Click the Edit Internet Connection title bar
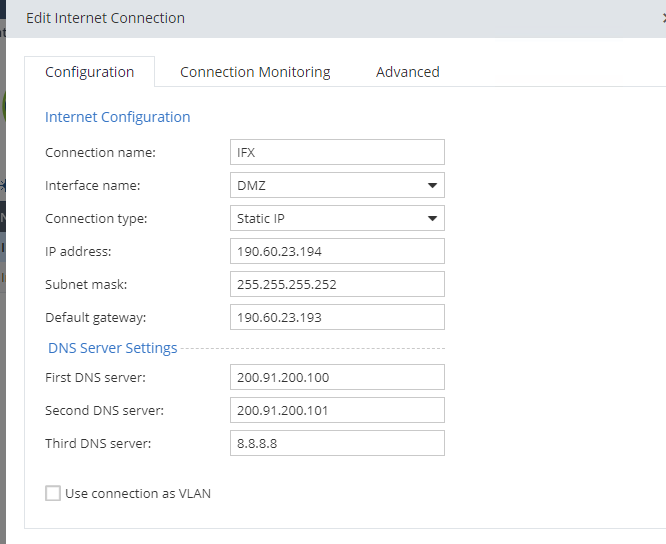 click(300, 18)
